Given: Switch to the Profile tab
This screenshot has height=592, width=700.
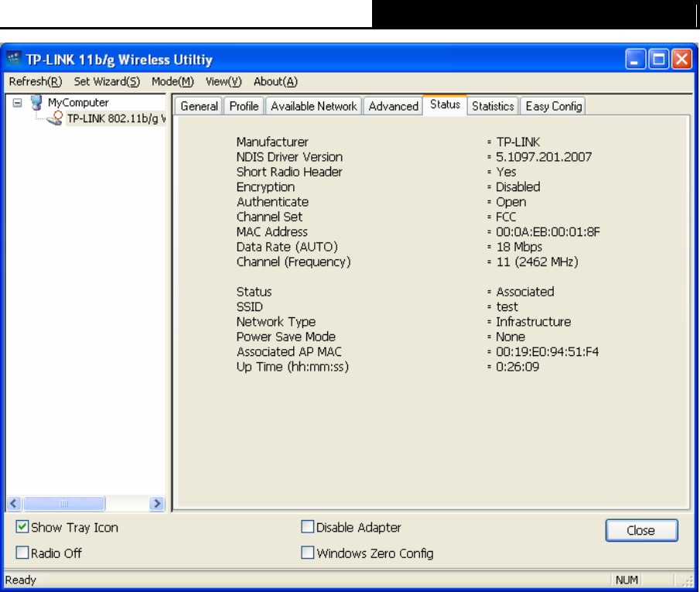Looking at the screenshot, I should tap(244, 106).
